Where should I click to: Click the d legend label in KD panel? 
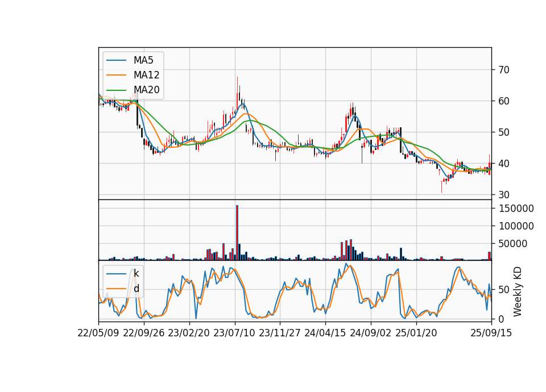136,289
